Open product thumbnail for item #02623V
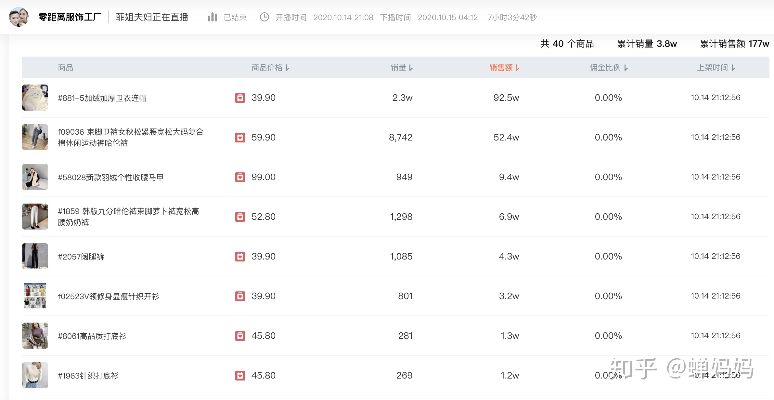Screen dimensions: 774x400 [x=35, y=296]
